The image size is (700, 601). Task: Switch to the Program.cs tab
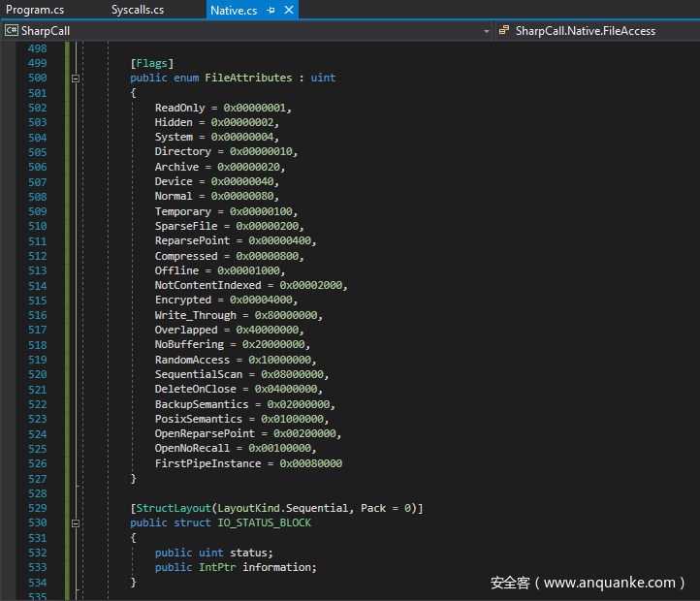coord(35,10)
